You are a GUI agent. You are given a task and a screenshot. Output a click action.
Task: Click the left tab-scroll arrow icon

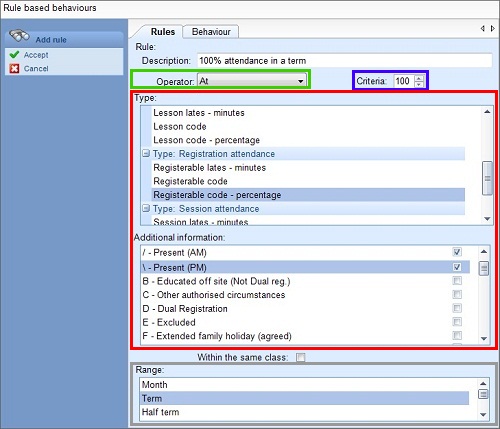[x=482, y=29]
